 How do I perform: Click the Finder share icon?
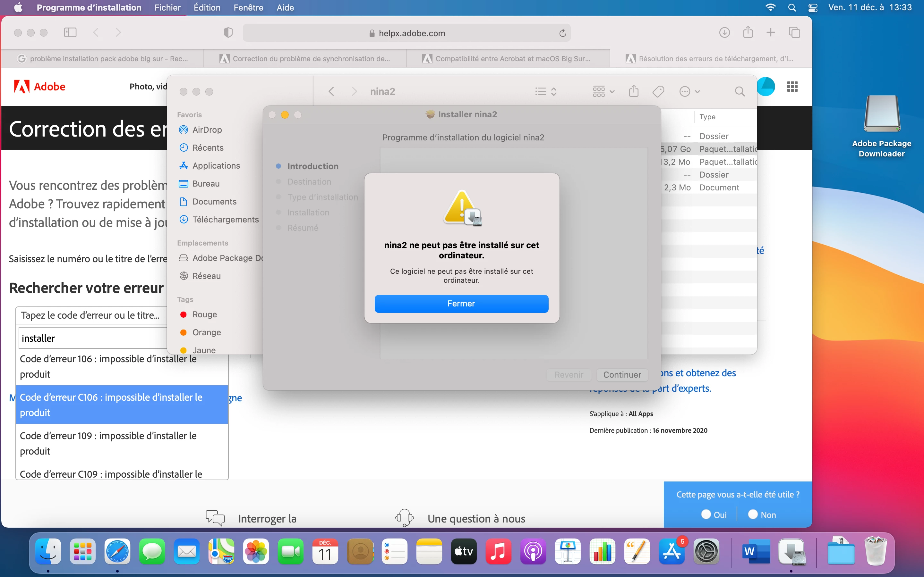click(634, 92)
